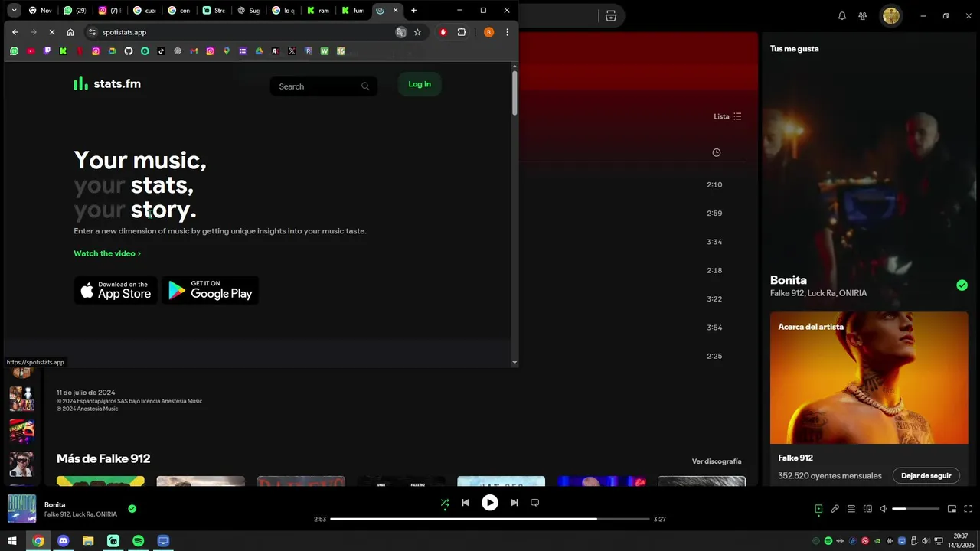Screen dimensions: 980x551
Task: Open Twitch bookmark in bookmarks bar
Action: point(47,51)
